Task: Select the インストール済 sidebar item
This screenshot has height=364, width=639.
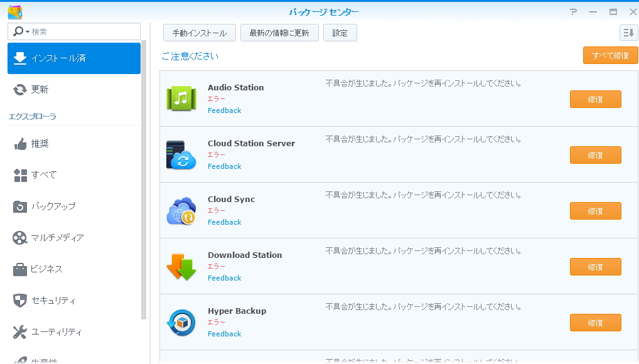Action: (x=74, y=58)
